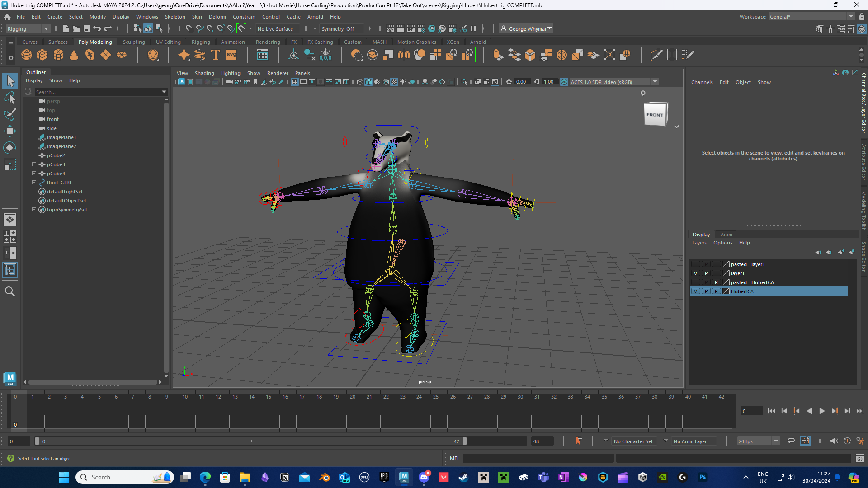The image size is (868, 488).
Task: Expand the topoSymmetrySet node in Outliner
Action: click(34, 210)
